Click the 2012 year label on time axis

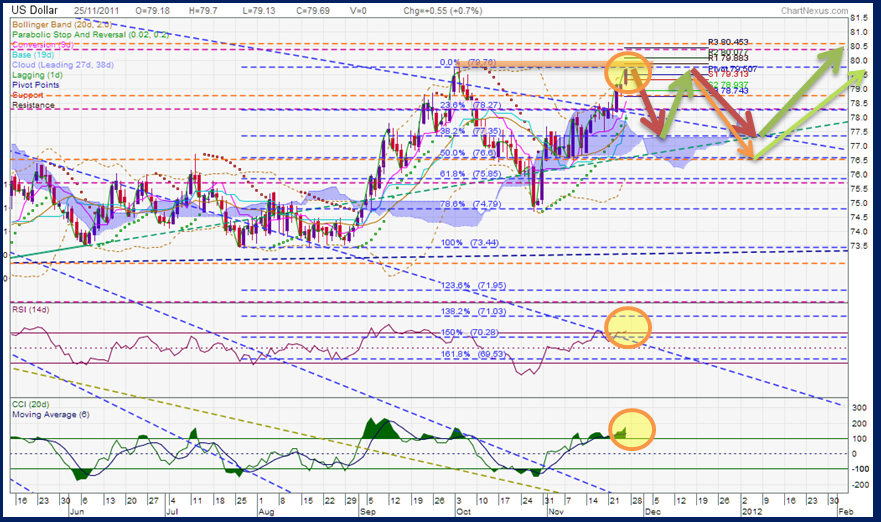coord(752,512)
